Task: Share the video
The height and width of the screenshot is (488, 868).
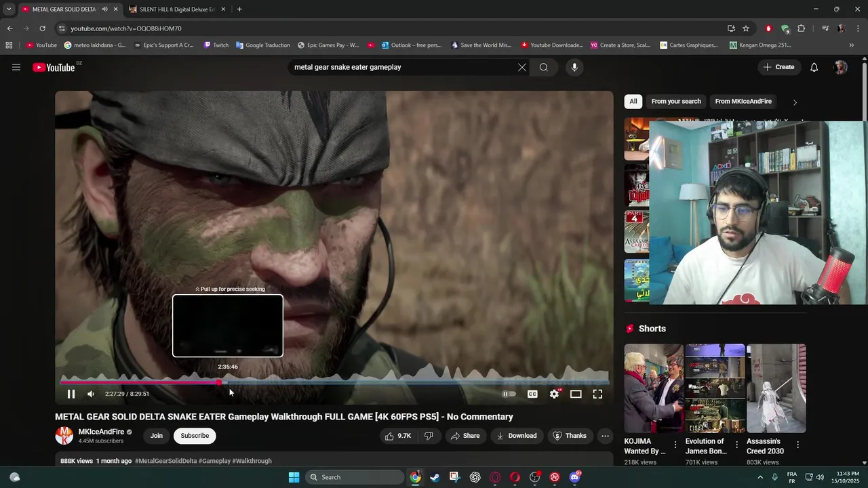Action: click(x=465, y=436)
